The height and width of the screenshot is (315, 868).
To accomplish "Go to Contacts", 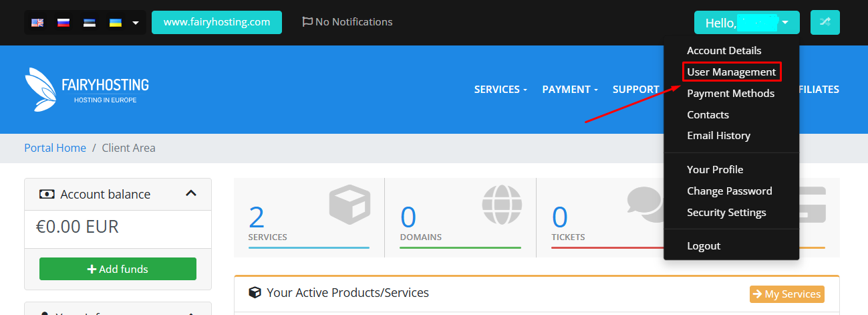I will [x=708, y=115].
